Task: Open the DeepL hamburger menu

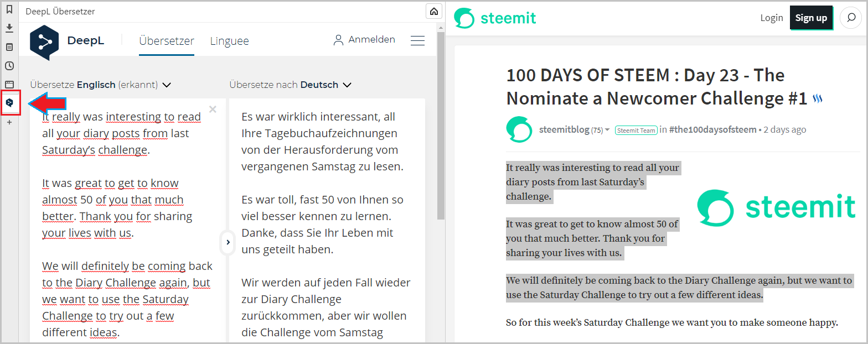Action: click(417, 40)
